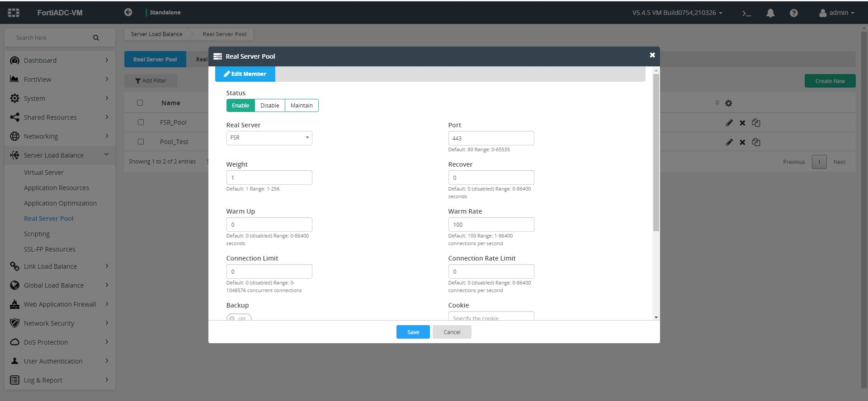
Task: Click the back arrow icon
Action: pos(128,12)
